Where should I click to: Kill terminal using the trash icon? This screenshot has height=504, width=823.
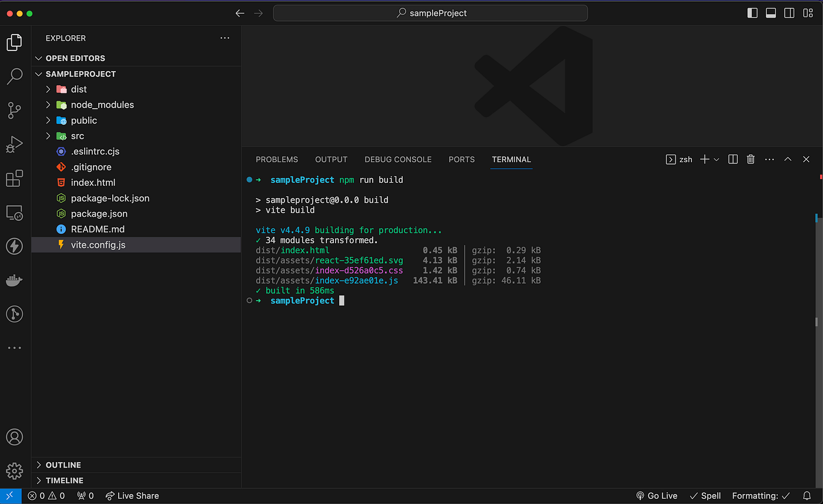751,159
